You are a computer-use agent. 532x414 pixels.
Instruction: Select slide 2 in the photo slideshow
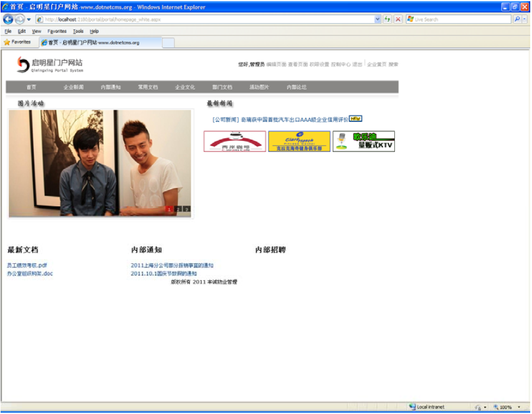tap(178, 209)
